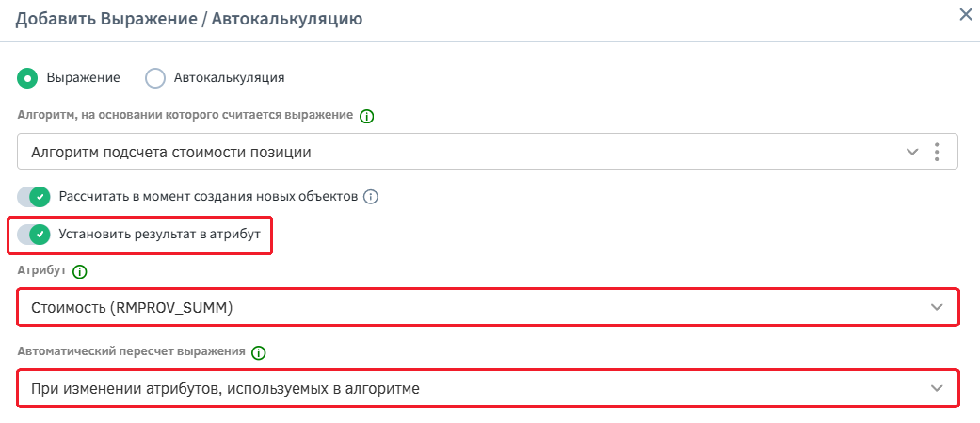Click info icon beside 'Рассчитать в момент создания'
This screenshot has width=980, height=423.
point(371,197)
